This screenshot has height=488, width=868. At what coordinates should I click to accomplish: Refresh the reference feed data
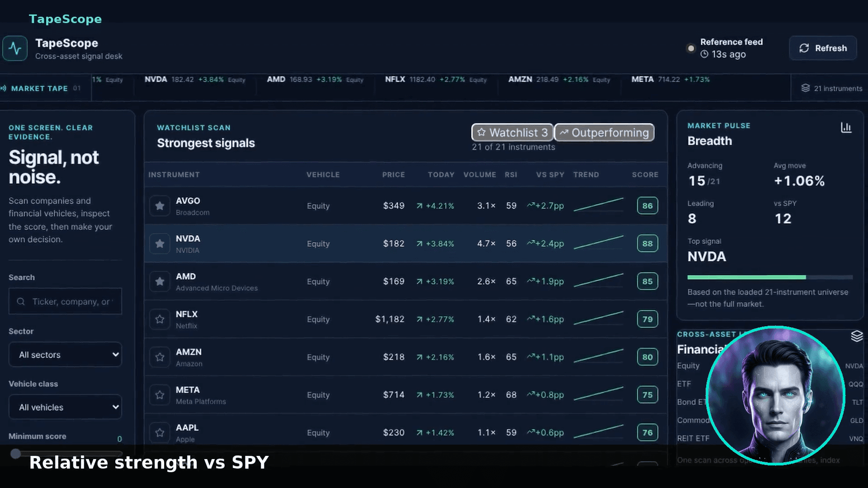click(823, 48)
